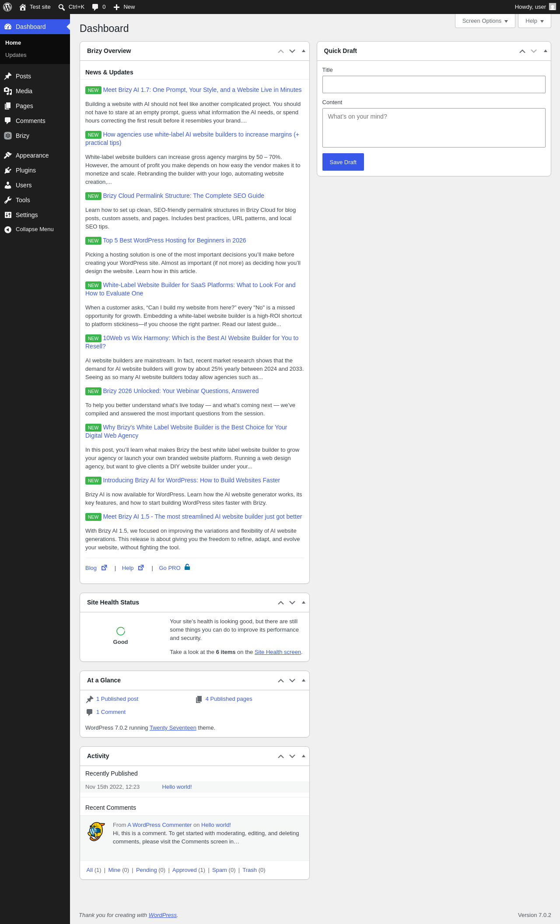Image resolution: width=560 pixels, height=924 pixels.
Task: Focus the Quick Draft Title field
Action: 434,84
